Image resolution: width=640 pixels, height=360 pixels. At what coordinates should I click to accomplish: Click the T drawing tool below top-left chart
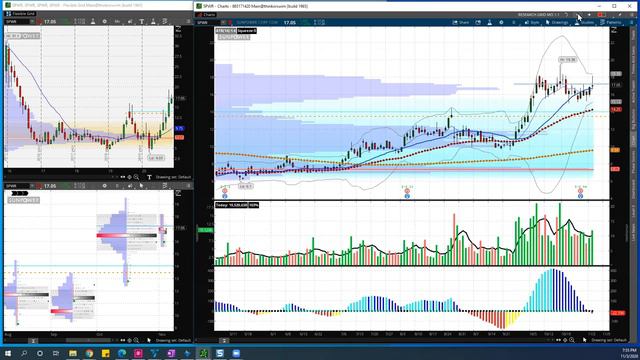click(149, 177)
